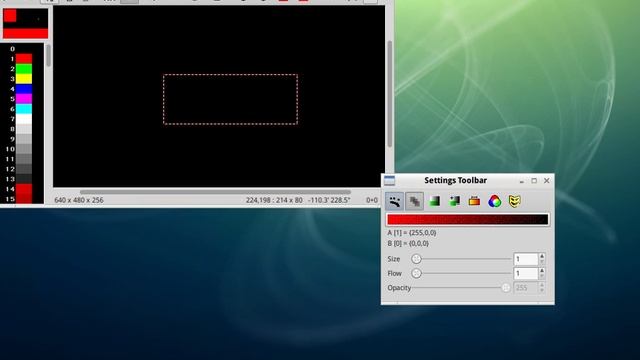Select dark grey palette colour 12
Viewport: 640px width, 360px height.
pyautogui.click(x=24, y=169)
